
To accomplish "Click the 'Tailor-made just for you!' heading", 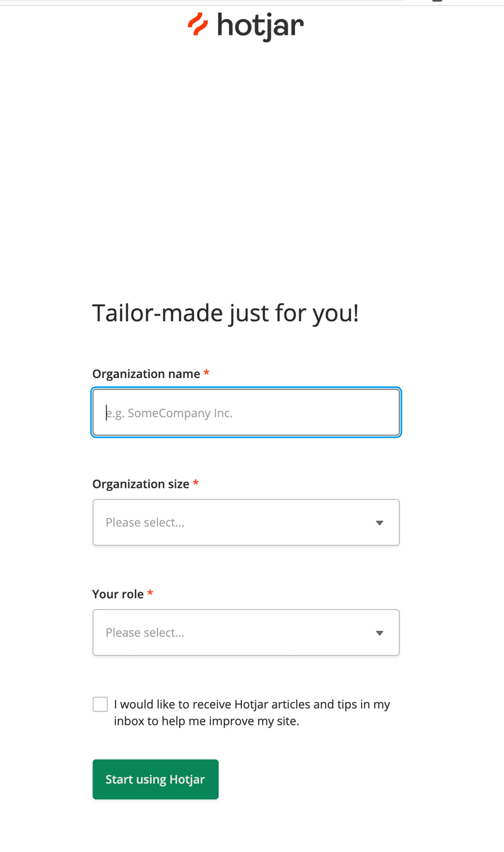I will coord(226,313).
